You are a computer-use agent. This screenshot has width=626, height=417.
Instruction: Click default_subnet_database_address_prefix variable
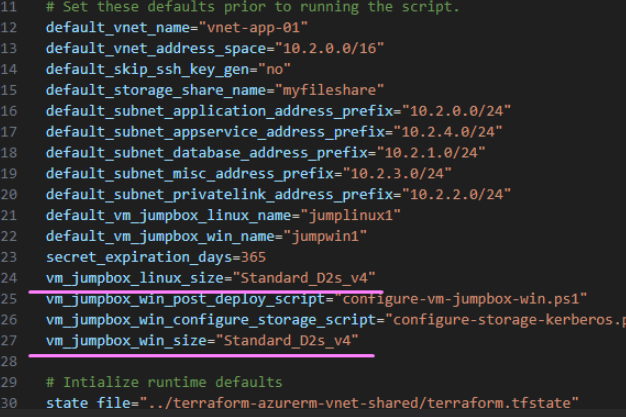[x=207, y=153]
